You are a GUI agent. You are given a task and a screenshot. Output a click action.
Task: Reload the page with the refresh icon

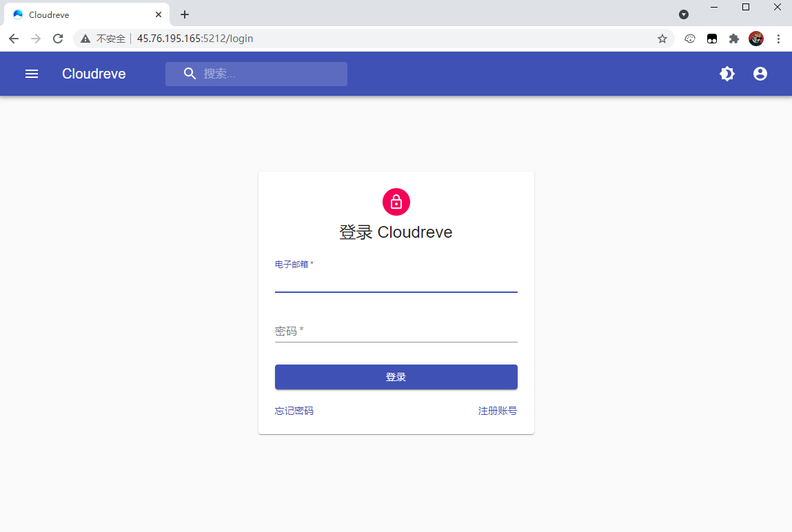click(x=58, y=39)
